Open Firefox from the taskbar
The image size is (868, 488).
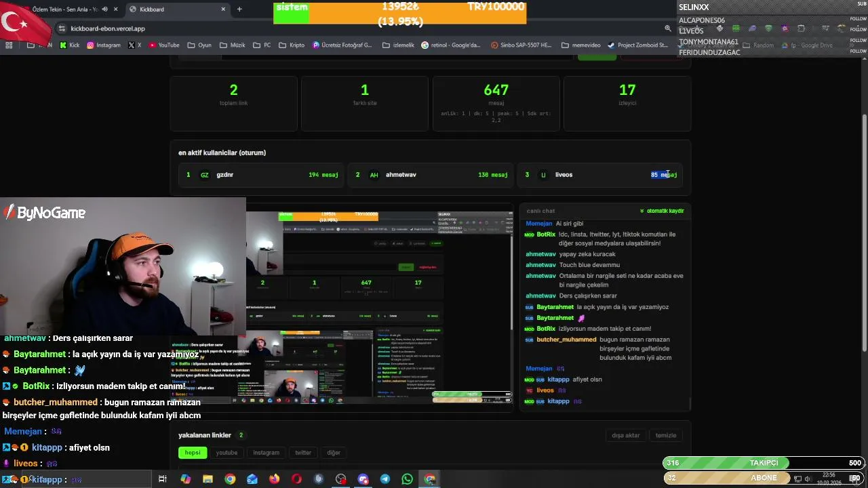click(x=274, y=479)
